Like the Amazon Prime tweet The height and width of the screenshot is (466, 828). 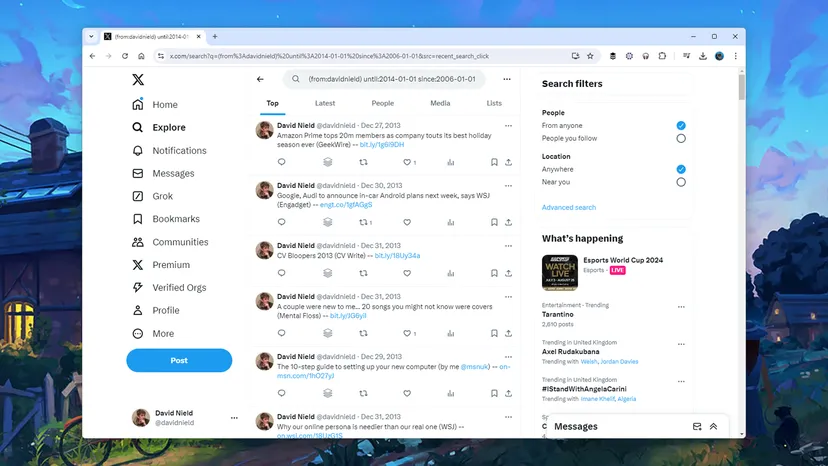coord(407,162)
